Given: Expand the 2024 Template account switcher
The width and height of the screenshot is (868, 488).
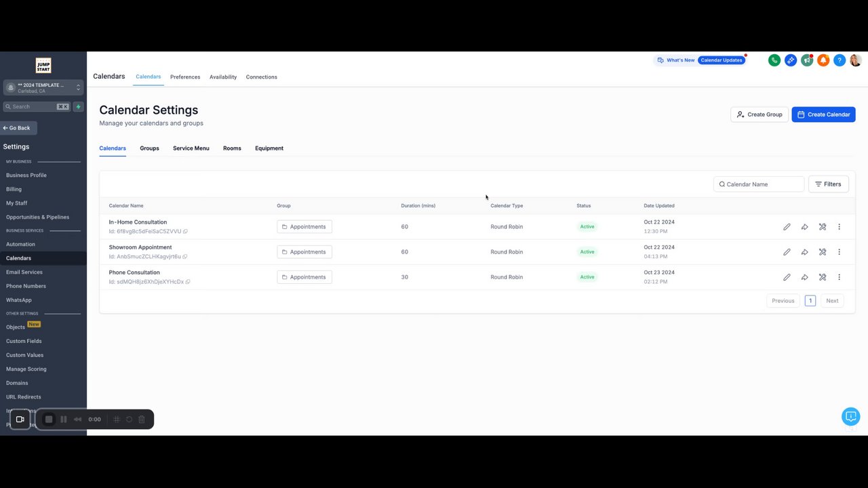Looking at the screenshot, I should click(x=43, y=87).
